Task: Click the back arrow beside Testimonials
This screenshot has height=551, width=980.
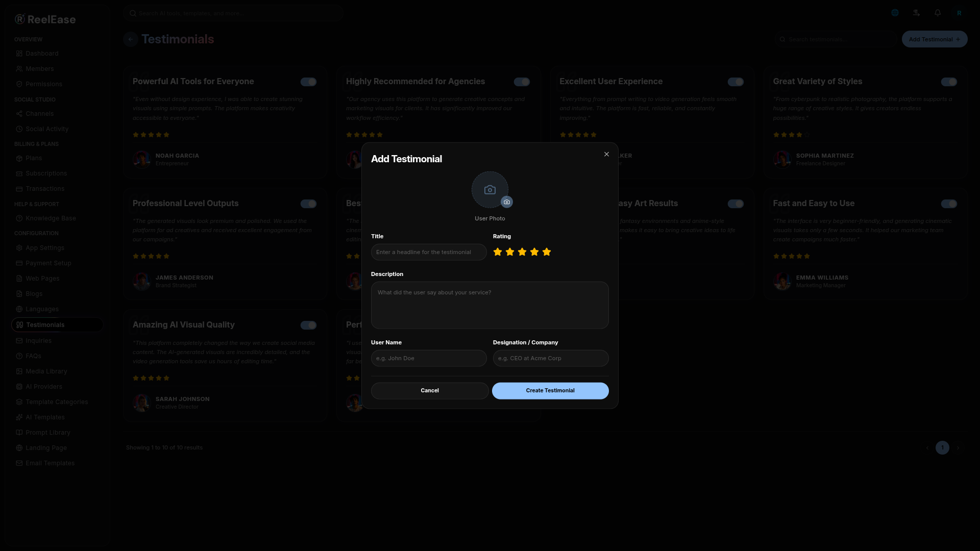Action: click(131, 39)
